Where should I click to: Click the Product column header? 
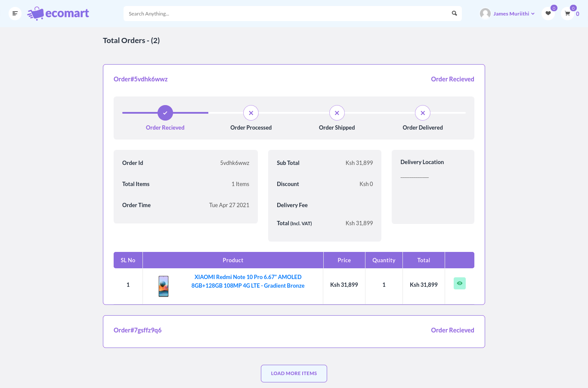pyautogui.click(x=233, y=260)
